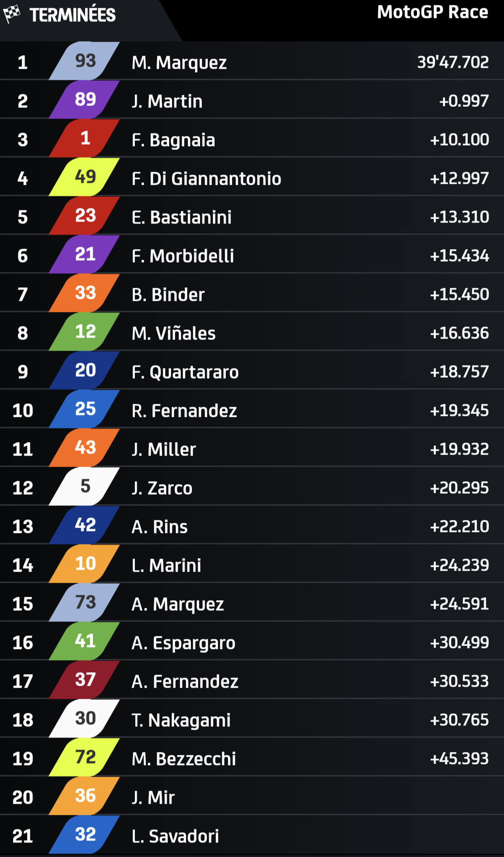Click white number 5 badge
The width and height of the screenshot is (504, 857).
tap(85, 487)
